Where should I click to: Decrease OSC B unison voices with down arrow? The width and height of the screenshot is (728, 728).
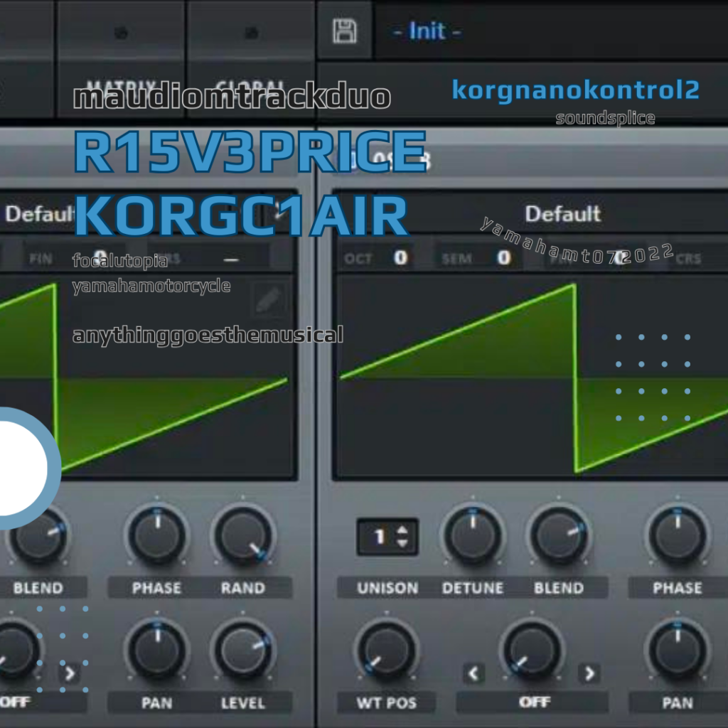tap(402, 542)
